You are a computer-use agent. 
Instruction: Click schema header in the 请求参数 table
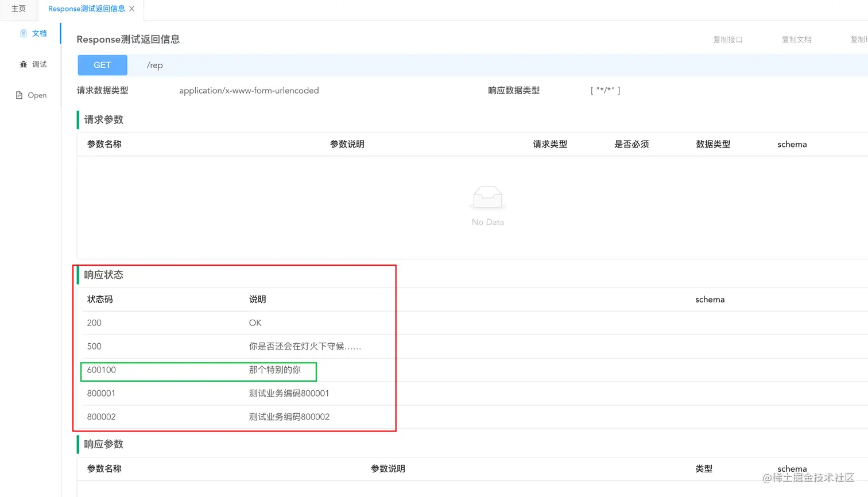pos(792,144)
